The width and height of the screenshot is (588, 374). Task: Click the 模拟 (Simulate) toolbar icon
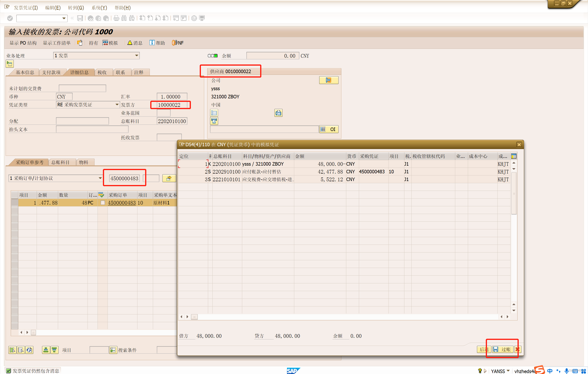click(105, 43)
